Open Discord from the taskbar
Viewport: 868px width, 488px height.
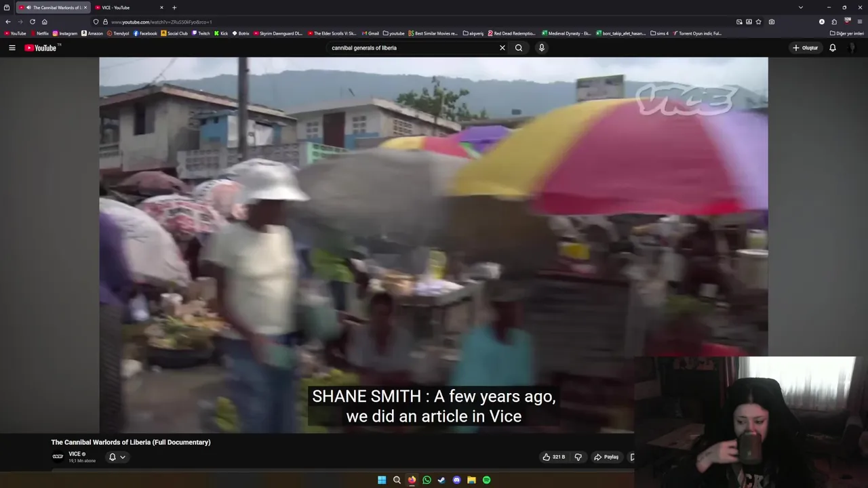click(456, 480)
